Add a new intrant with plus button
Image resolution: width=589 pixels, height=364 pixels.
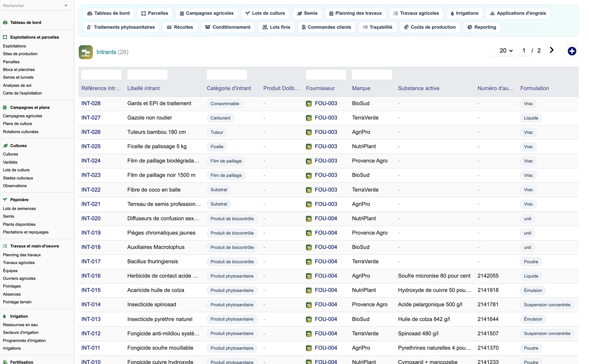click(572, 51)
